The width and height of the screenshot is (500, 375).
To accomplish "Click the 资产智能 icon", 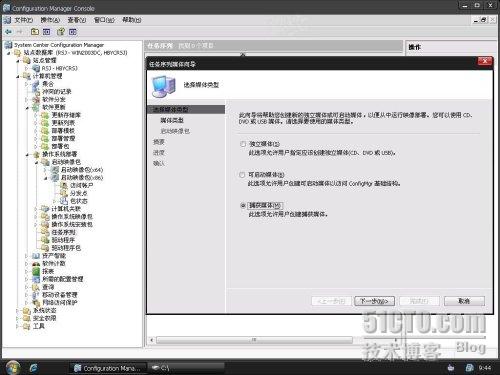I will (36, 256).
